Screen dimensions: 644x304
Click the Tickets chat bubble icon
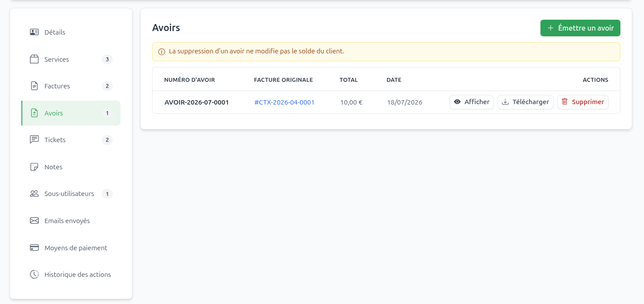point(35,140)
